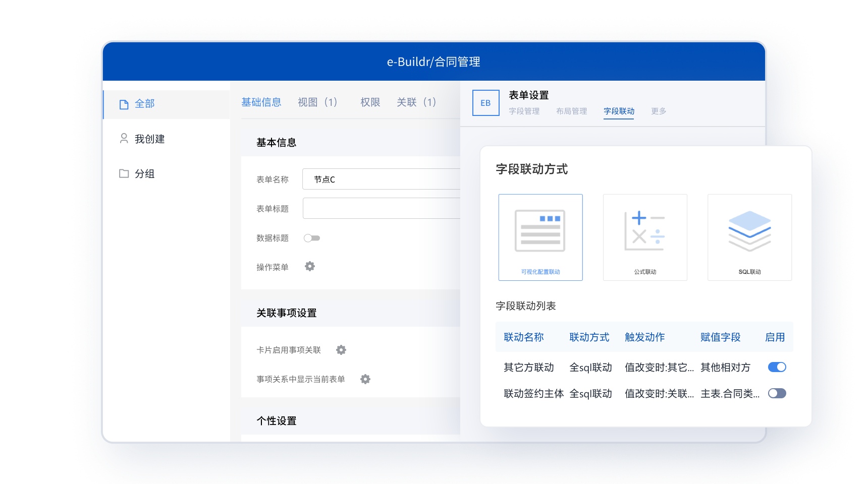Click the 赋值字段 column header
Viewport: 868px width, 484px height.
pos(721,337)
